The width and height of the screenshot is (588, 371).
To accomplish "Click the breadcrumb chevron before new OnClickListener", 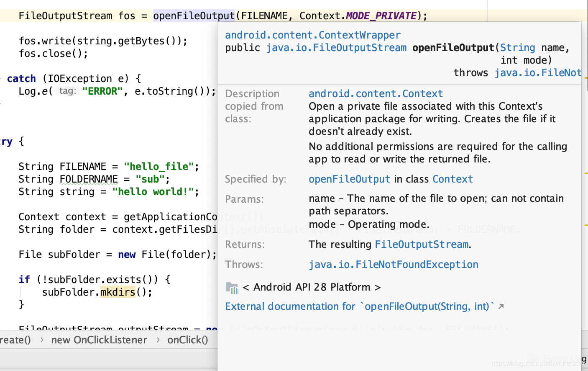I will coord(42,340).
